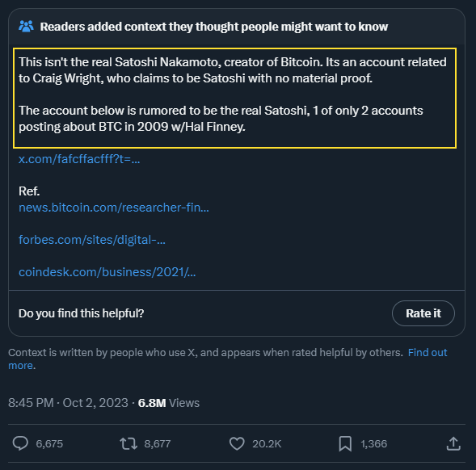Click the 1,366 bookmarks count

click(x=373, y=443)
